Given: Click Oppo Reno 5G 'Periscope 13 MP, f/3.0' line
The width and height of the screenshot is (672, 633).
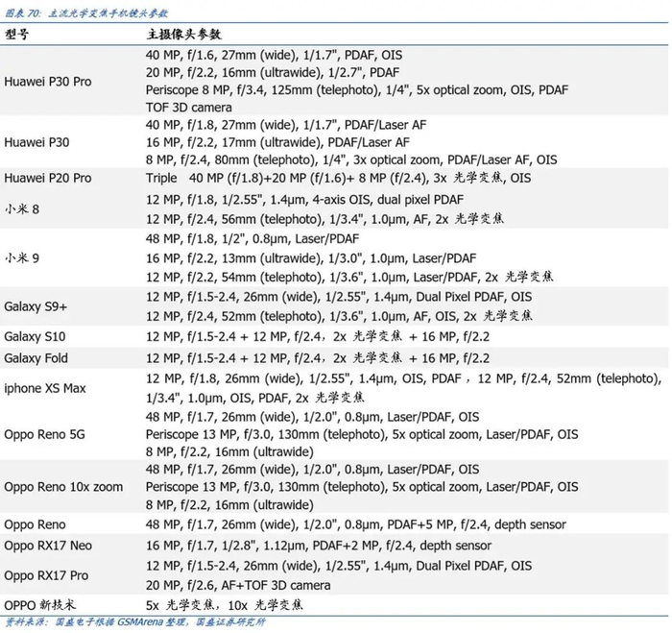Looking at the screenshot, I should point(362,434).
